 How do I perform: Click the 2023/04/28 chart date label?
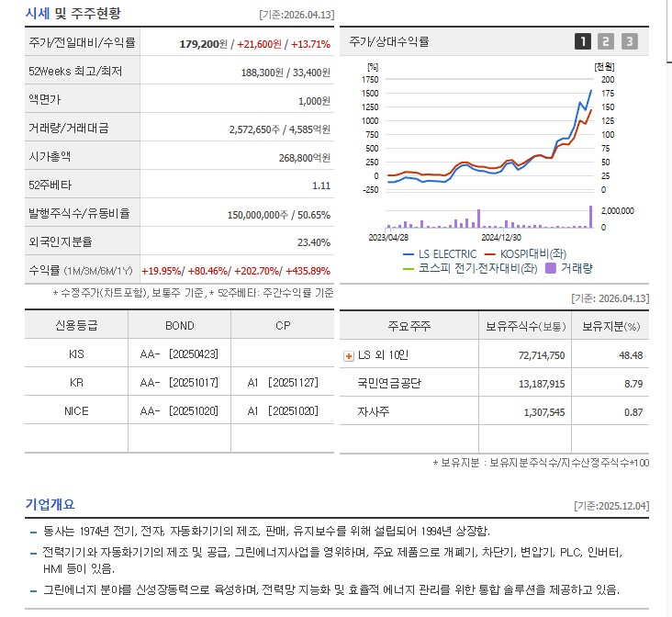coord(388,237)
